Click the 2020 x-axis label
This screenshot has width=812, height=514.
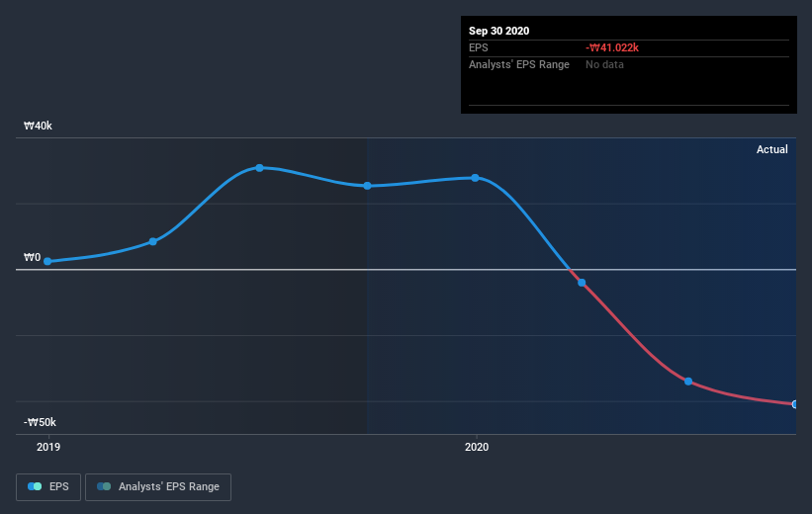477,447
